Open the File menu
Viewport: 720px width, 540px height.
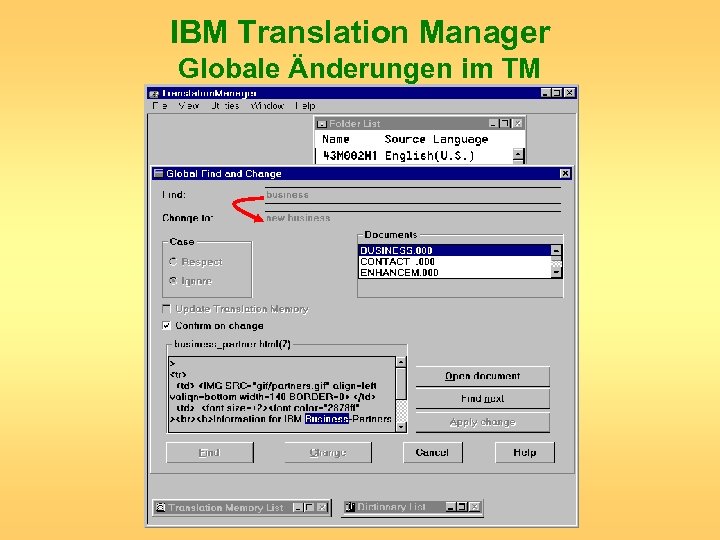[x=160, y=106]
